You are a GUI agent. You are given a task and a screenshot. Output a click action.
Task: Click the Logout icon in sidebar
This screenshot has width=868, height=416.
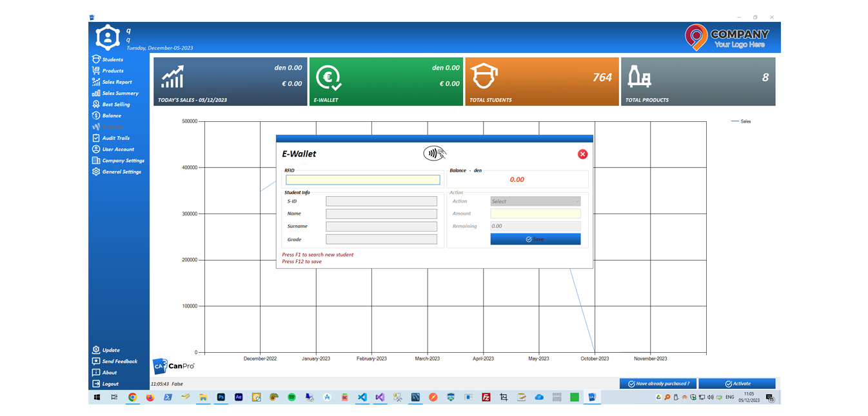pos(96,384)
